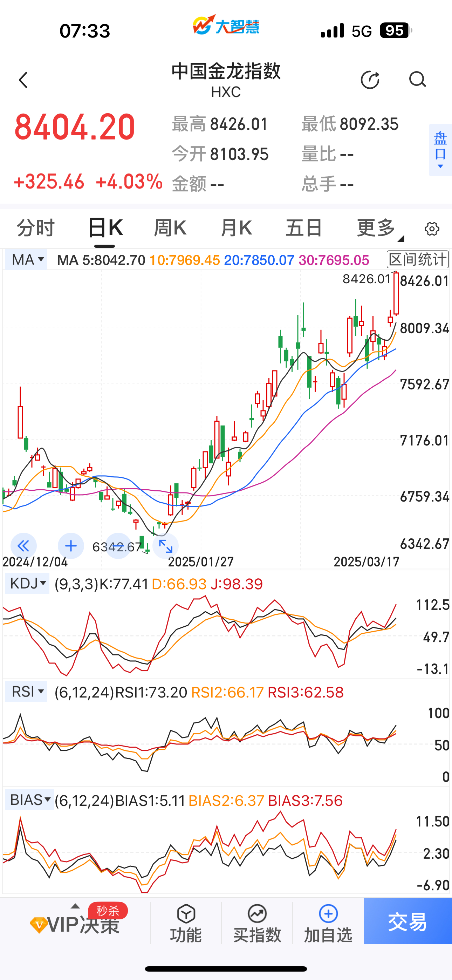
Task: Tap the RSI1:73.20 value
Action: point(151,692)
